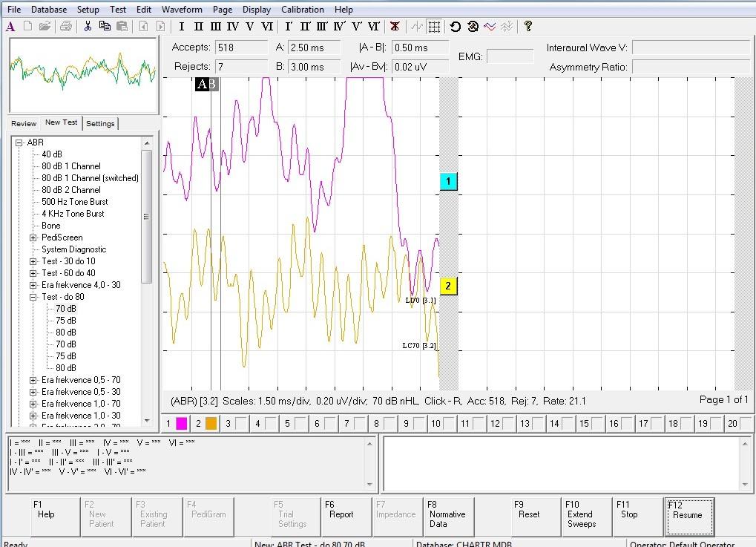
Task: Toggle the grid display icon
Action: coord(434,27)
